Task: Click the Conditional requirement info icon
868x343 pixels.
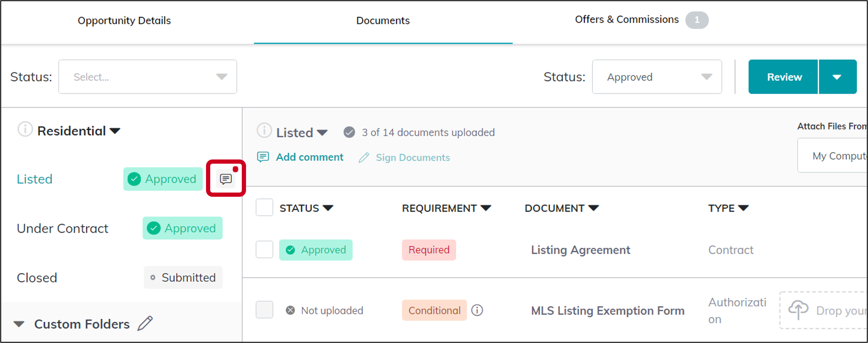Action: [477, 310]
